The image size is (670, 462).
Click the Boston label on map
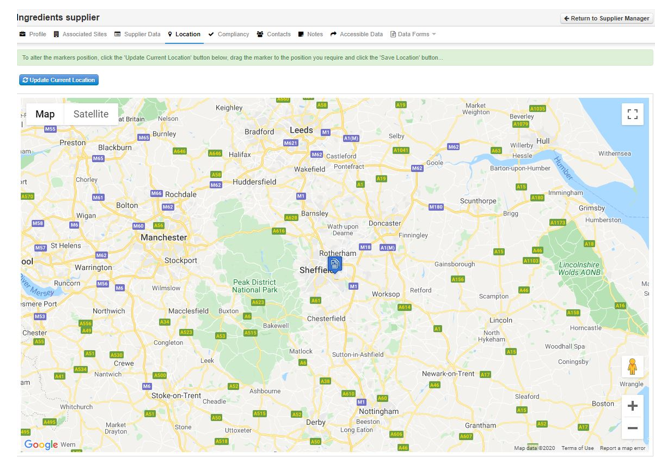(603, 403)
